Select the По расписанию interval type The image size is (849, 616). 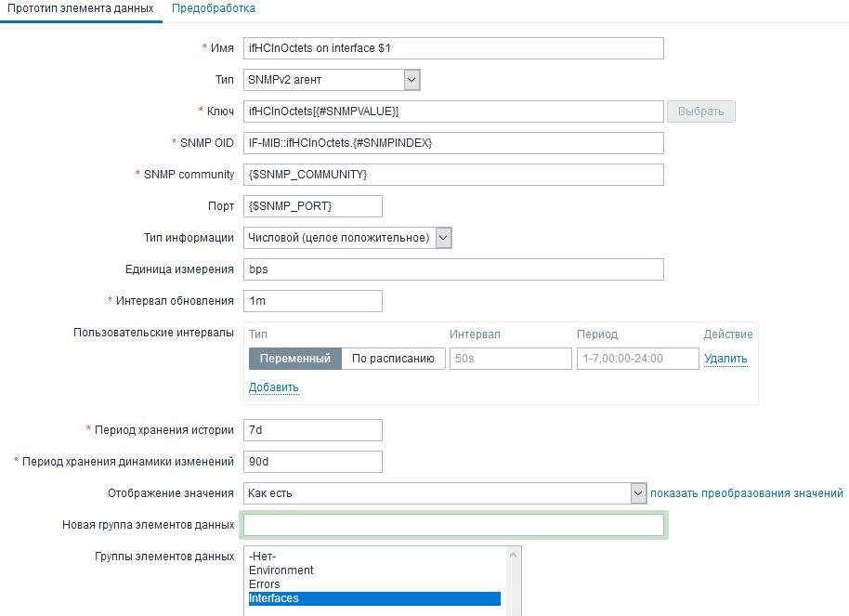(393, 359)
